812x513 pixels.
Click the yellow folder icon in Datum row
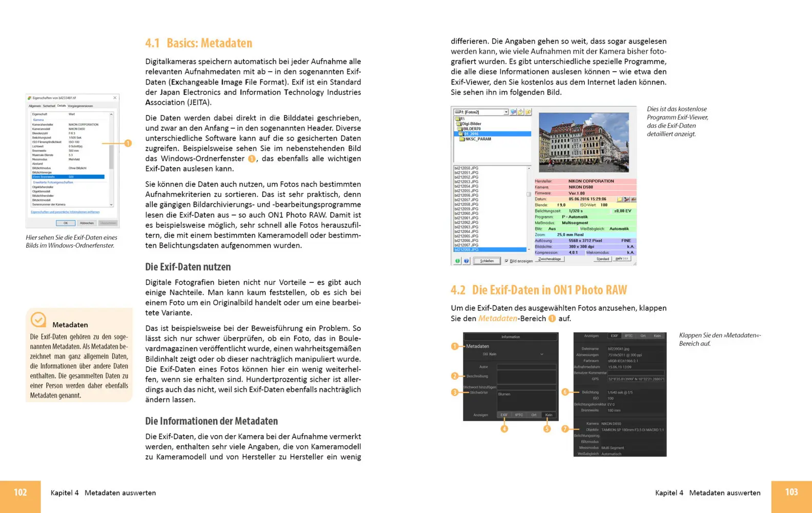coord(620,199)
